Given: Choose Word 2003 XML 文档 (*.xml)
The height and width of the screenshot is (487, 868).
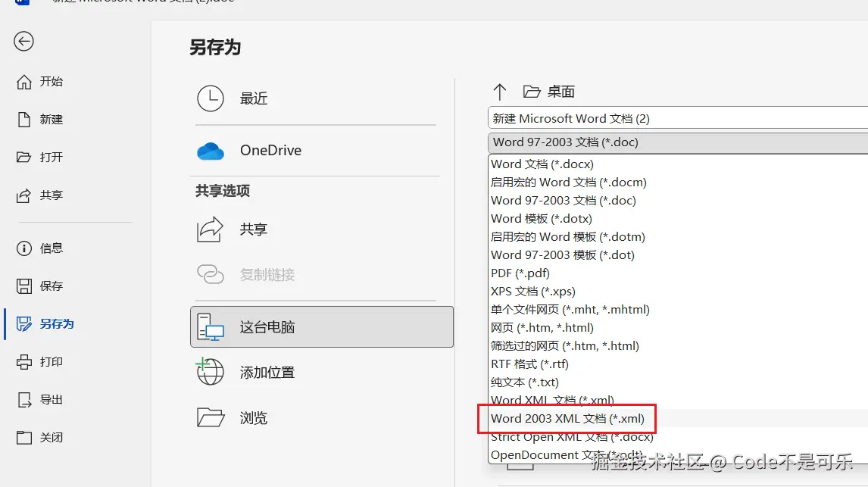Looking at the screenshot, I should (567, 419).
